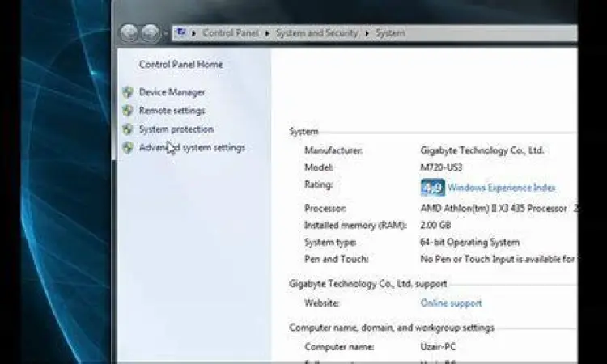
Task: Click the shield icon beside Remote settings
Action: coord(128,111)
